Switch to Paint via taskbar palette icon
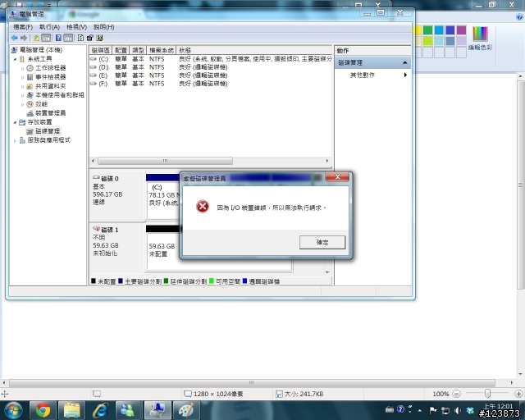The image size is (525, 420). (186, 411)
